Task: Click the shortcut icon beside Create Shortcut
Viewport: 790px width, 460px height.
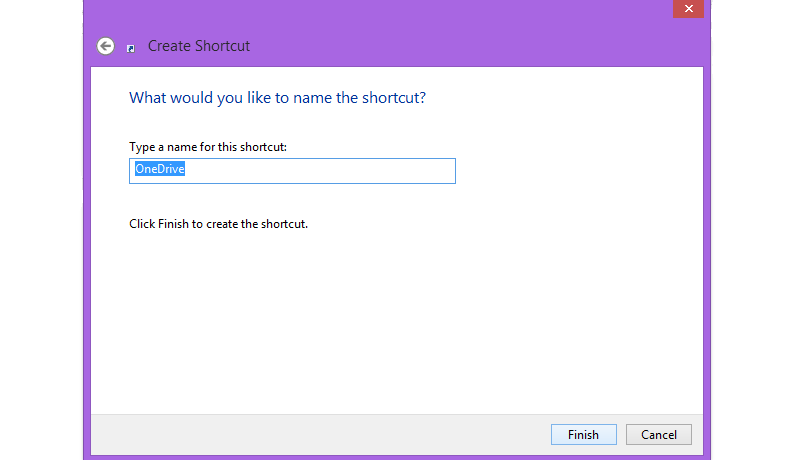Action: click(x=130, y=48)
